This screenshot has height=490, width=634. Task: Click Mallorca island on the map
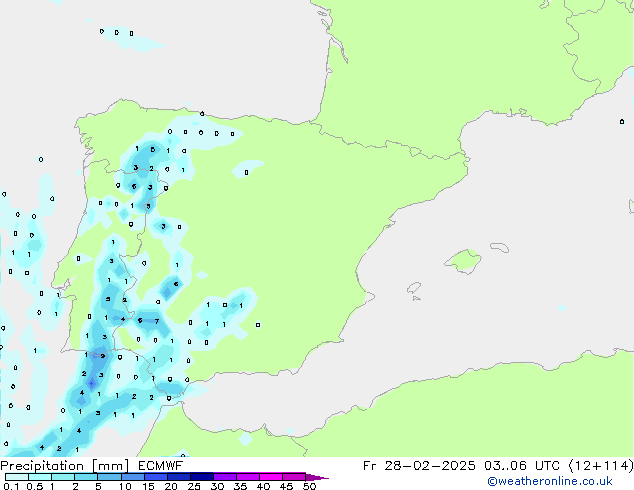[463, 261]
